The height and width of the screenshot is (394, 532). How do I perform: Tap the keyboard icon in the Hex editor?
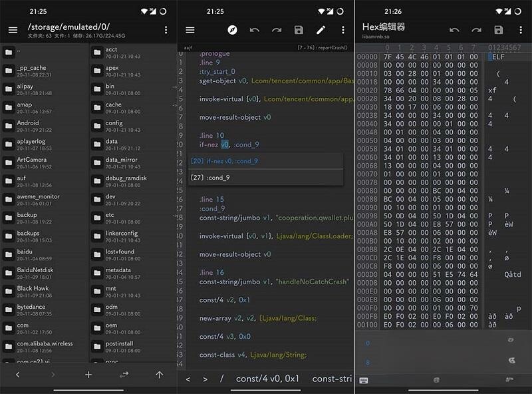tap(363, 381)
